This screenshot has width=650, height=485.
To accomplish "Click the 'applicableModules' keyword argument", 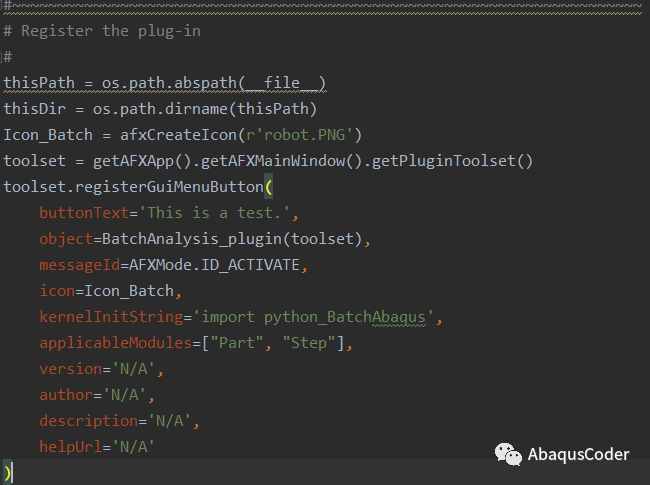I will (x=116, y=343).
